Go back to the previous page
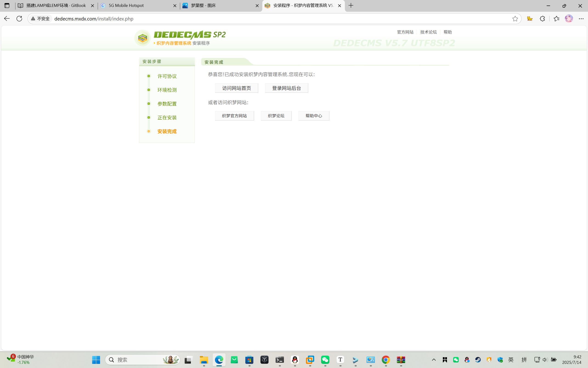The height and width of the screenshot is (368, 588). coord(7,19)
